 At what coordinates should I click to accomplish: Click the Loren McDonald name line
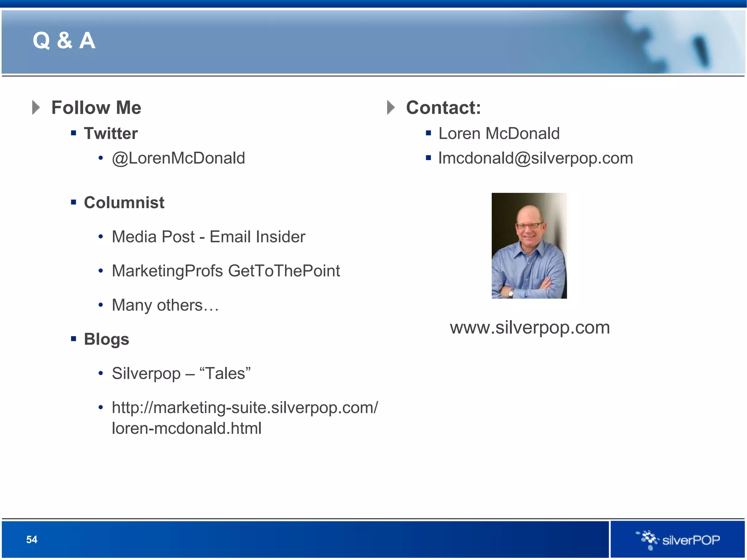click(x=499, y=133)
